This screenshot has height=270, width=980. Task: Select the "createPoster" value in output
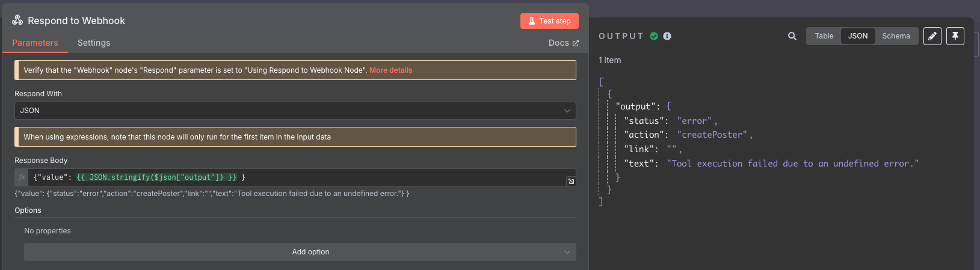pos(712,135)
